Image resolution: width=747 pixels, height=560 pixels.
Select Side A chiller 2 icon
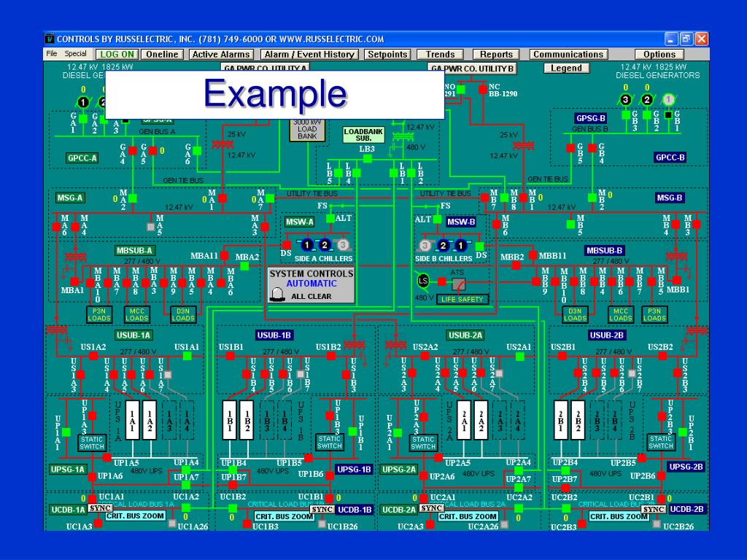coord(325,245)
